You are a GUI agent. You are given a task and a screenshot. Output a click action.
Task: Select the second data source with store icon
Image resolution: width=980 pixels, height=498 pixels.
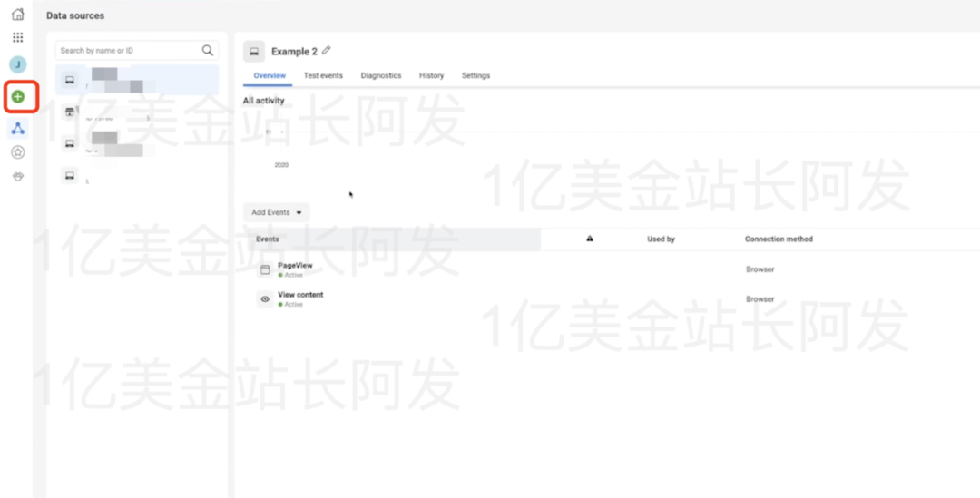pyautogui.click(x=137, y=112)
